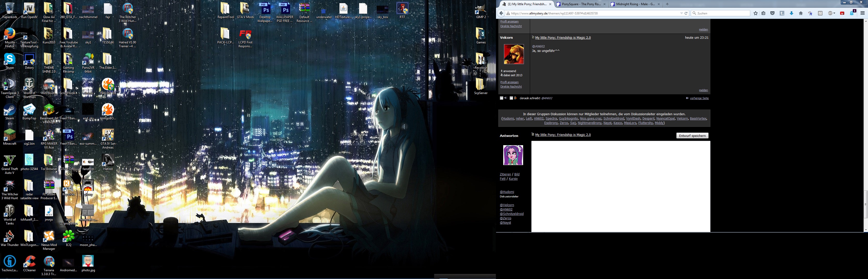Open Nexus Mod Manager shortcut

(x=49, y=240)
